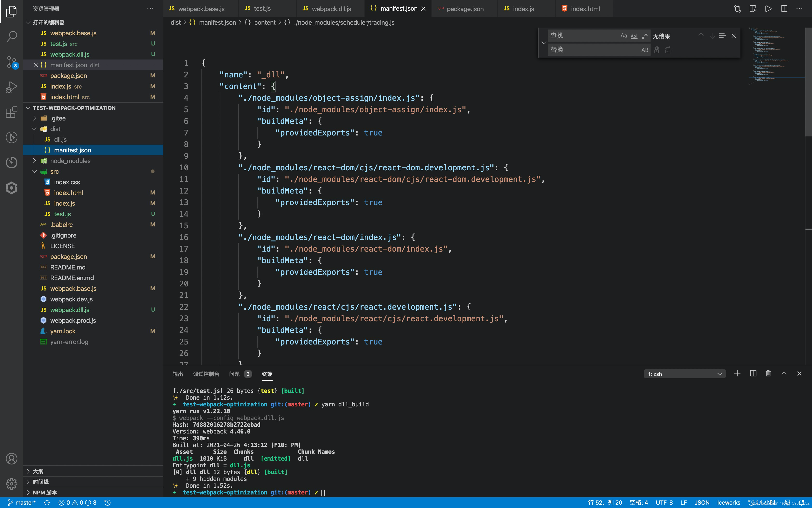This screenshot has height=508, width=812.
Task: Go to previous match in find widget
Action: [701, 36]
